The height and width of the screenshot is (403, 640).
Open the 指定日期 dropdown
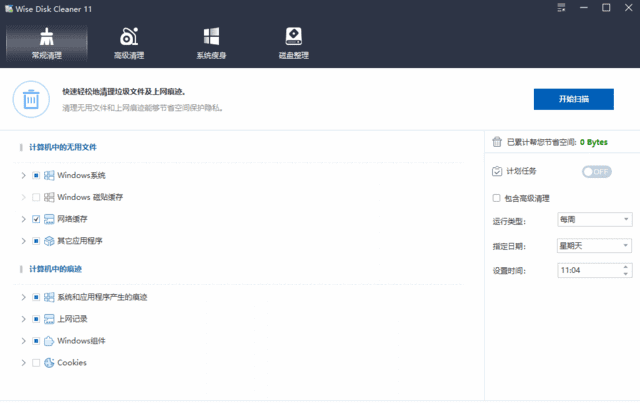pos(595,246)
